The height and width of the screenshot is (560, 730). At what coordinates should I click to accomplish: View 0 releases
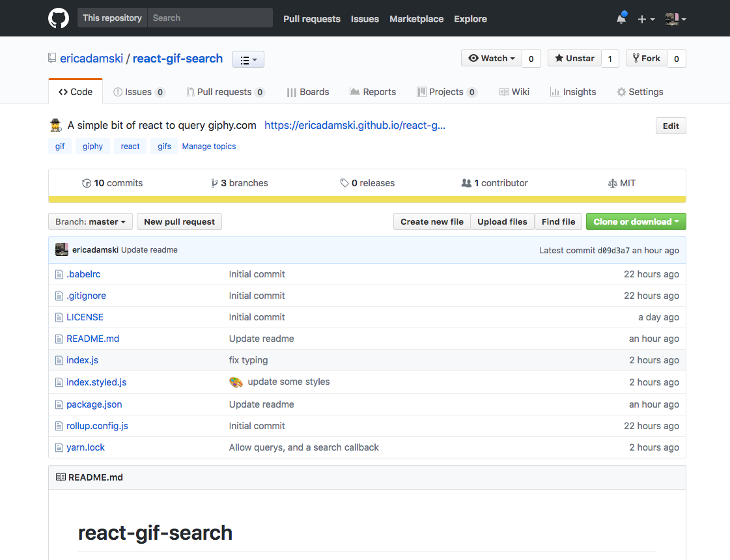point(367,183)
